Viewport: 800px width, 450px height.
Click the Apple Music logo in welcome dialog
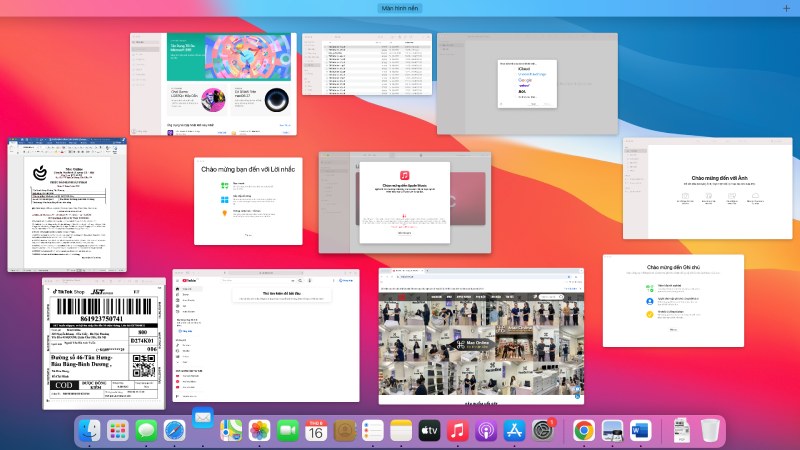[405, 175]
